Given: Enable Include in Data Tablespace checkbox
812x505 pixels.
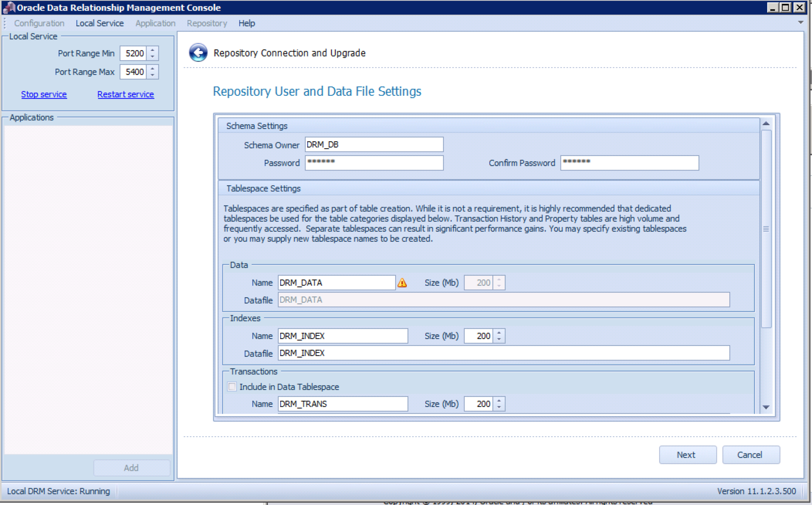Looking at the screenshot, I should (x=232, y=387).
